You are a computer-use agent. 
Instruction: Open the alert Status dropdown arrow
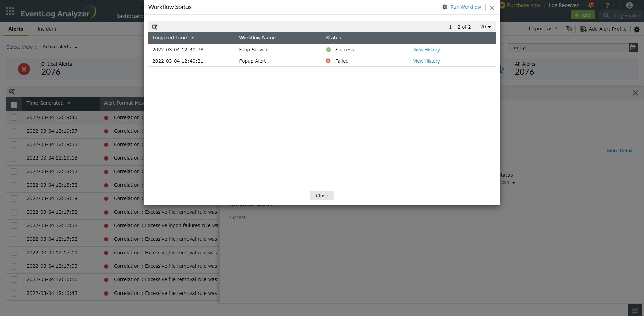coord(513,183)
